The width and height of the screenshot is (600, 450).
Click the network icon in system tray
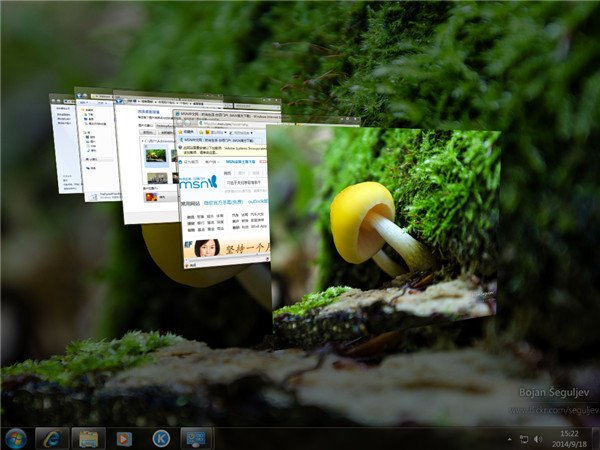point(523,438)
